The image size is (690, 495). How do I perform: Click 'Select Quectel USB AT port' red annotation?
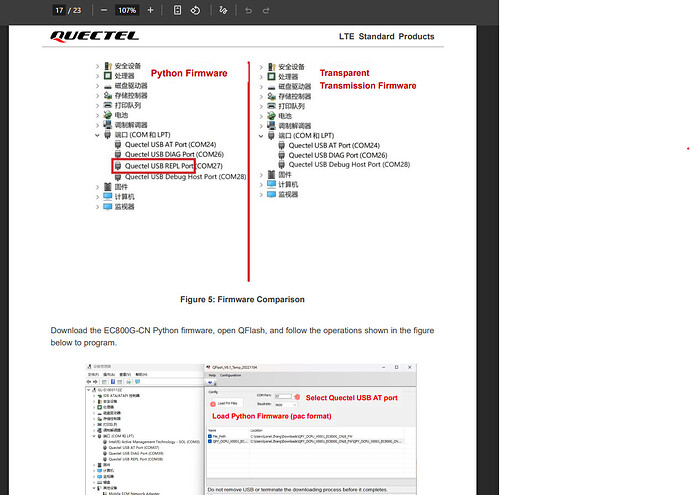352,398
